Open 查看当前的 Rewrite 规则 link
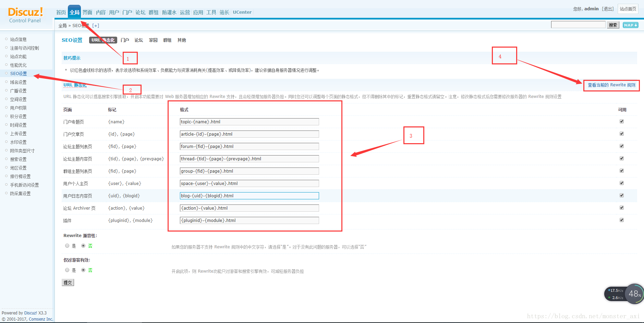Screen dimensions: 644x323 point(611,85)
